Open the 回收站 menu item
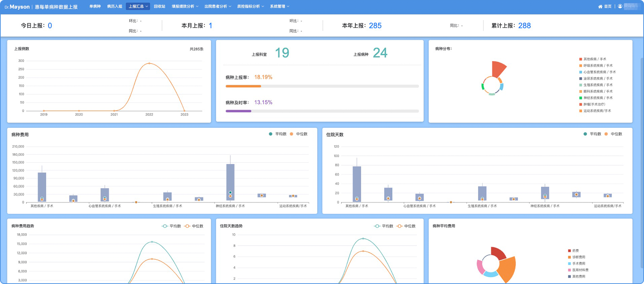644x284 pixels. (x=159, y=6)
